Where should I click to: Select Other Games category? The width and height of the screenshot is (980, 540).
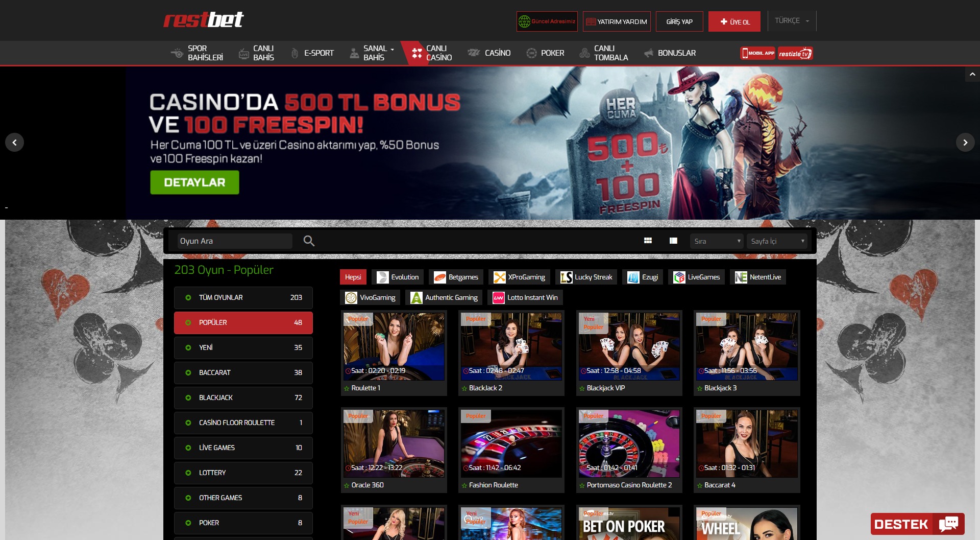tap(243, 498)
